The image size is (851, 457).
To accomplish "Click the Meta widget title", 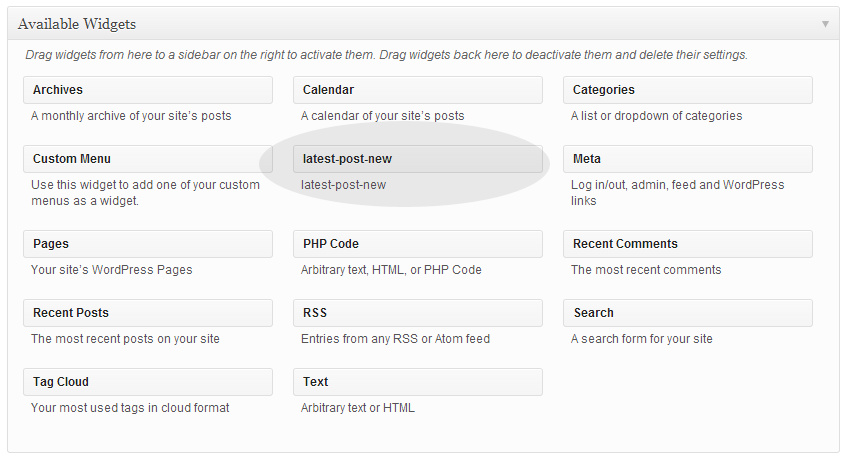I will [x=587, y=158].
